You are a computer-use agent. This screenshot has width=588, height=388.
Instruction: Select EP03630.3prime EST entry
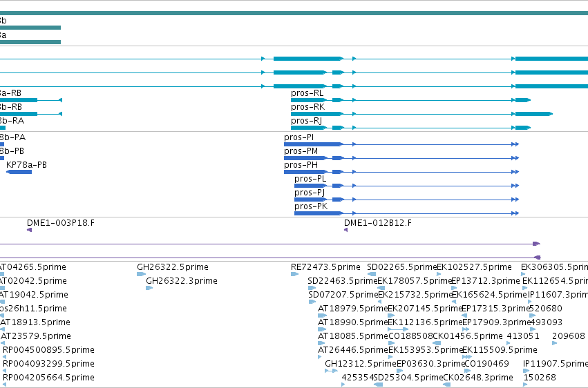tap(430, 364)
